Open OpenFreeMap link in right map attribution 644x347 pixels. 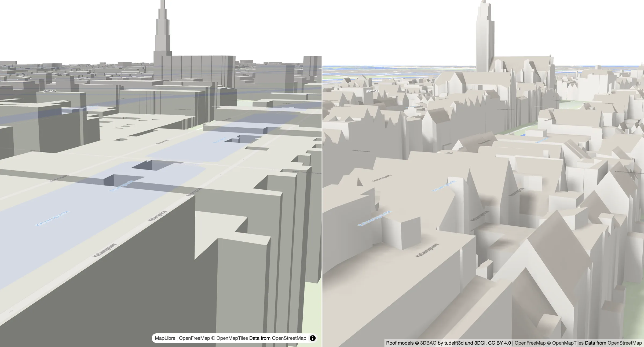pos(530,343)
